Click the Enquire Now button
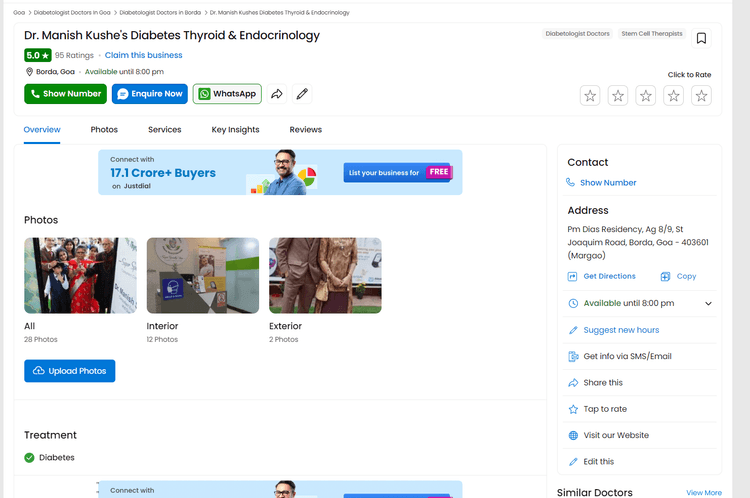 [x=150, y=94]
